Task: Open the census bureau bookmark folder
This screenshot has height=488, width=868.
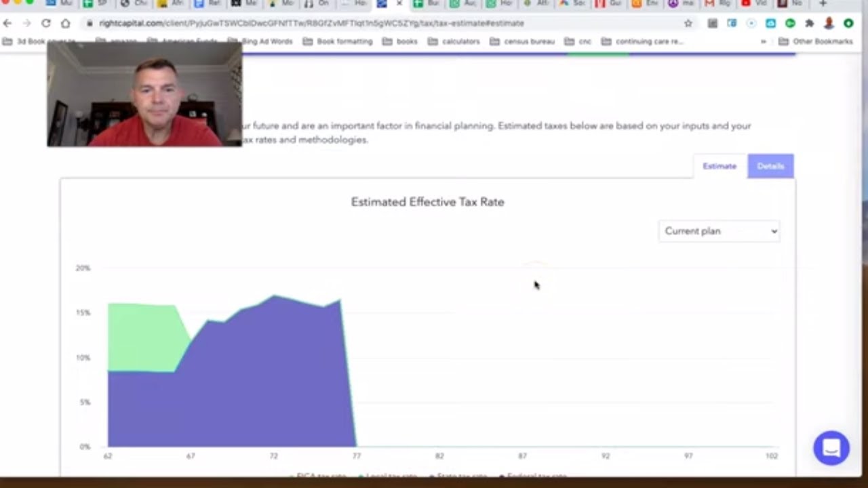Action: coord(522,41)
